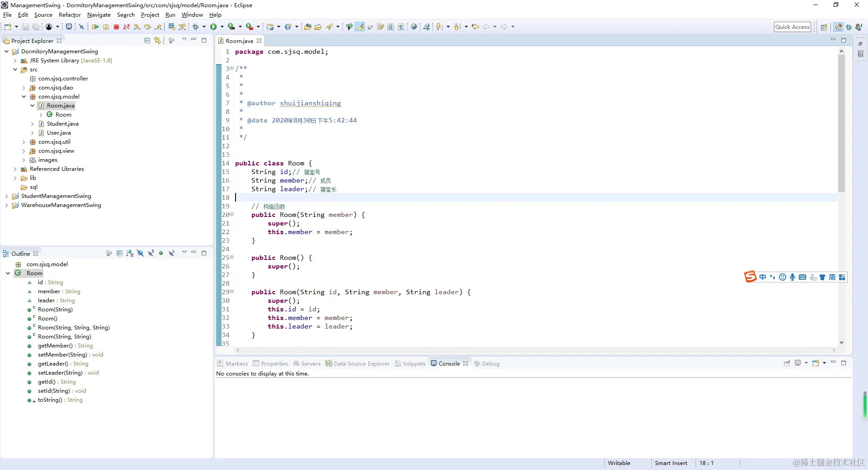Viewport: 868px width, 470px height.
Task: Open the web browser toolbar icon
Action: click(414, 27)
